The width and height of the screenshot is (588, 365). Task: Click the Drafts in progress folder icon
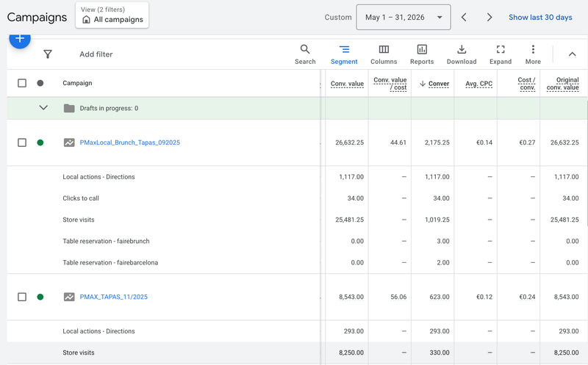tap(69, 108)
